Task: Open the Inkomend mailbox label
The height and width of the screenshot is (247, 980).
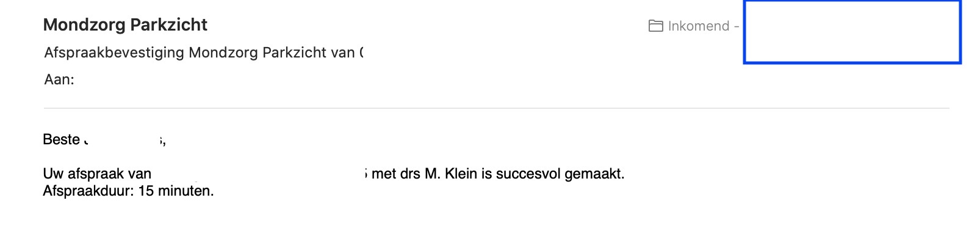Action: point(699,26)
